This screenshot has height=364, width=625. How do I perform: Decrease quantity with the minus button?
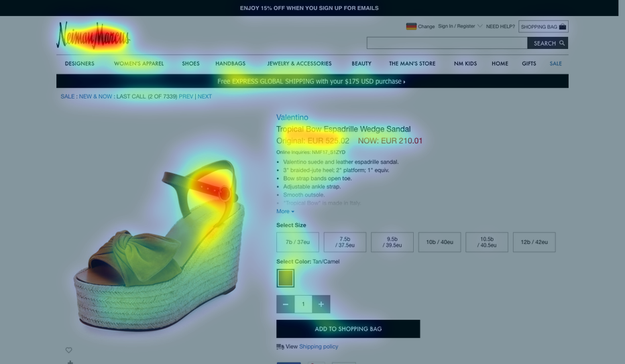point(286,304)
